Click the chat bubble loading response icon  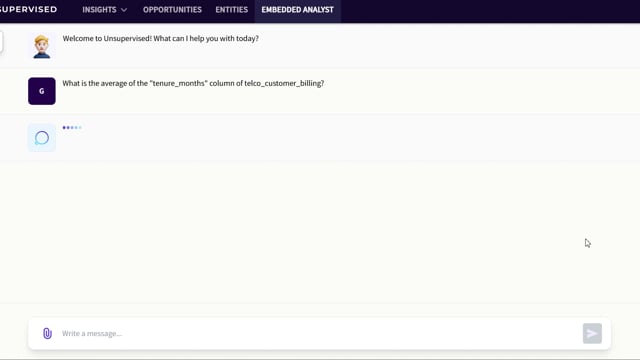[42, 138]
